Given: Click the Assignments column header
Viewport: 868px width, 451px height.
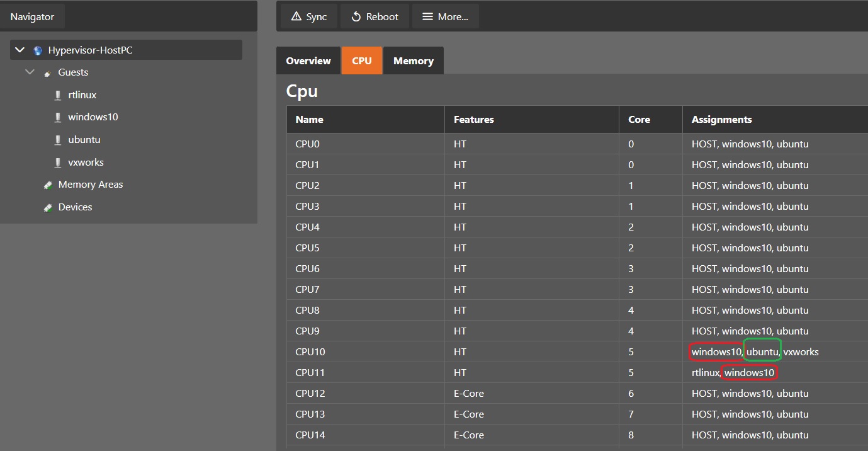Looking at the screenshot, I should pos(721,120).
